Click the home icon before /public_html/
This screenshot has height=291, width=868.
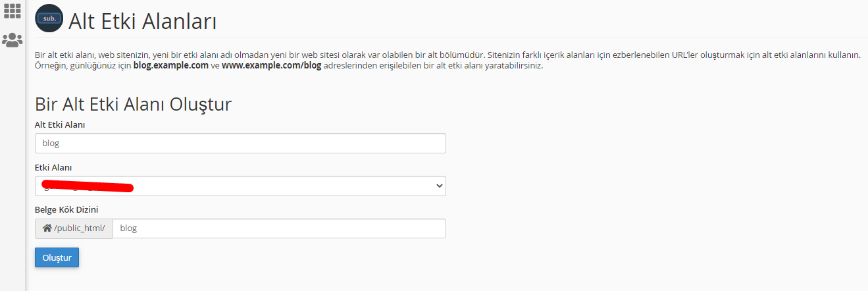point(47,228)
